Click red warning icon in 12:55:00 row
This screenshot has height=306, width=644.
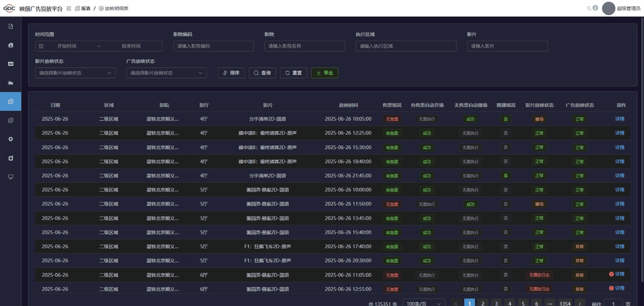pos(611,288)
